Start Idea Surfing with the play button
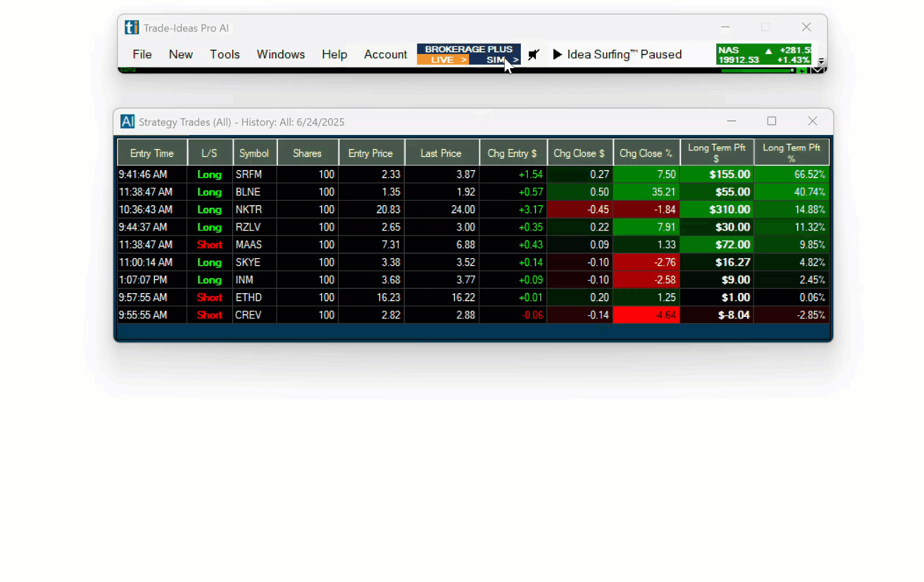 pyautogui.click(x=558, y=55)
